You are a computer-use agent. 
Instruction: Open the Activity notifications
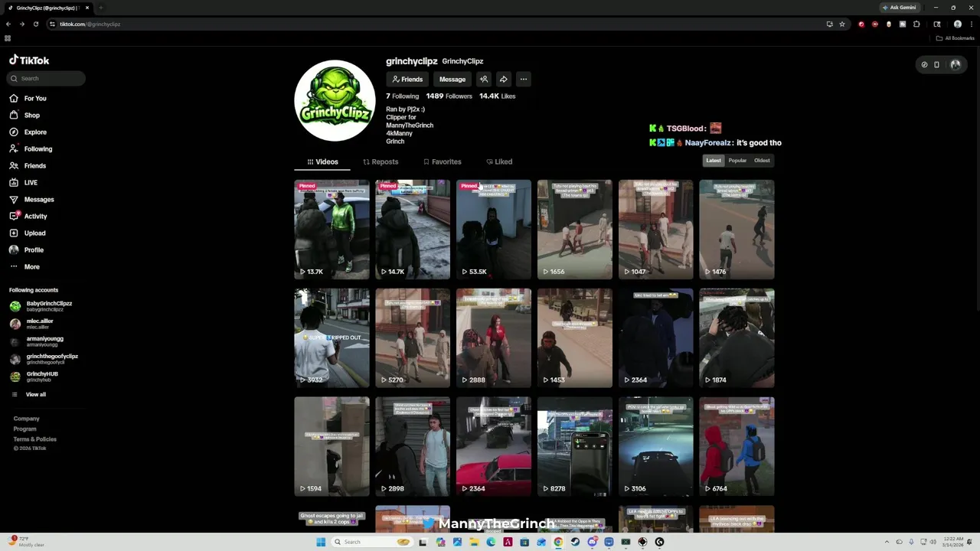29,216
